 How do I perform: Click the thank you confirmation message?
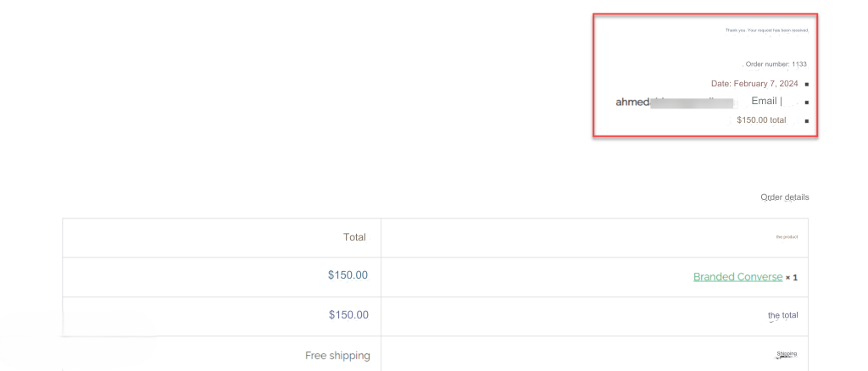tap(766, 30)
